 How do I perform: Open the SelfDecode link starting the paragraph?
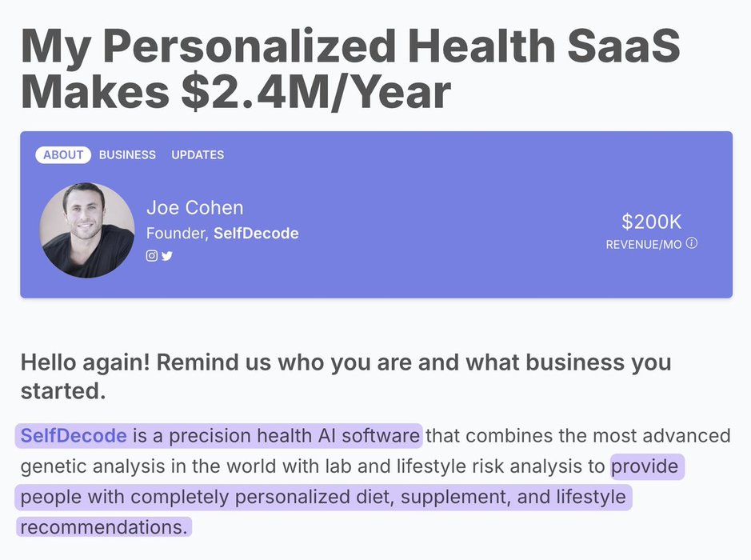click(74, 436)
